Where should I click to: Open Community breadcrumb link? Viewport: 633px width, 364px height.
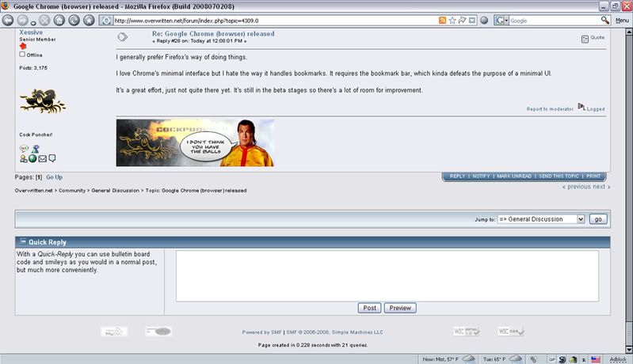(x=72, y=190)
